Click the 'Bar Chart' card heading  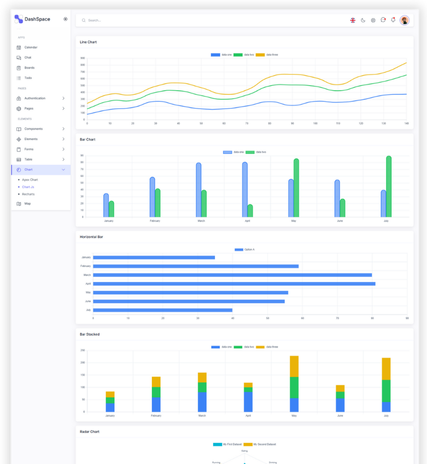pyautogui.click(x=87, y=140)
